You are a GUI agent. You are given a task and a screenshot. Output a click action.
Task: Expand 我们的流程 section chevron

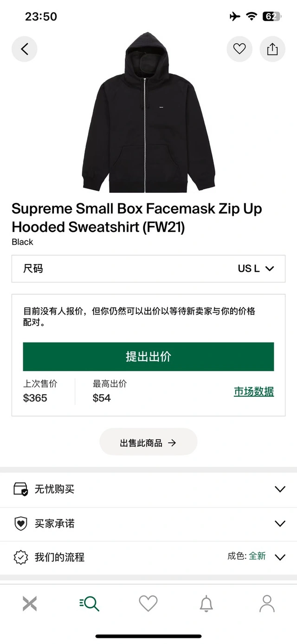280,558
